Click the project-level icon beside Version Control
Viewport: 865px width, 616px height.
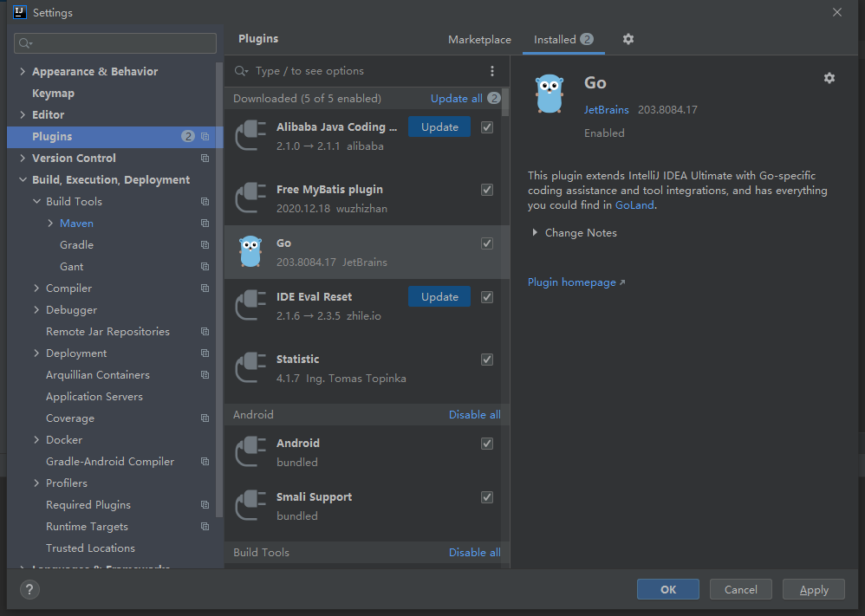click(205, 159)
